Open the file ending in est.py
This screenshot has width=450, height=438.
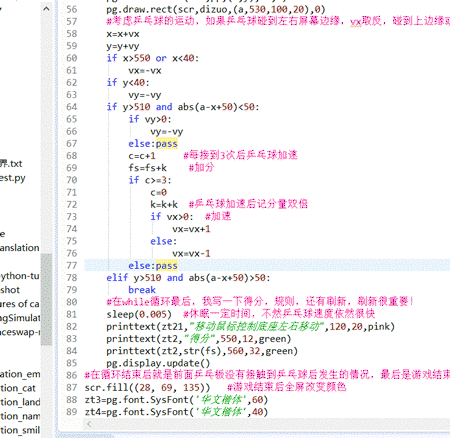(13, 178)
